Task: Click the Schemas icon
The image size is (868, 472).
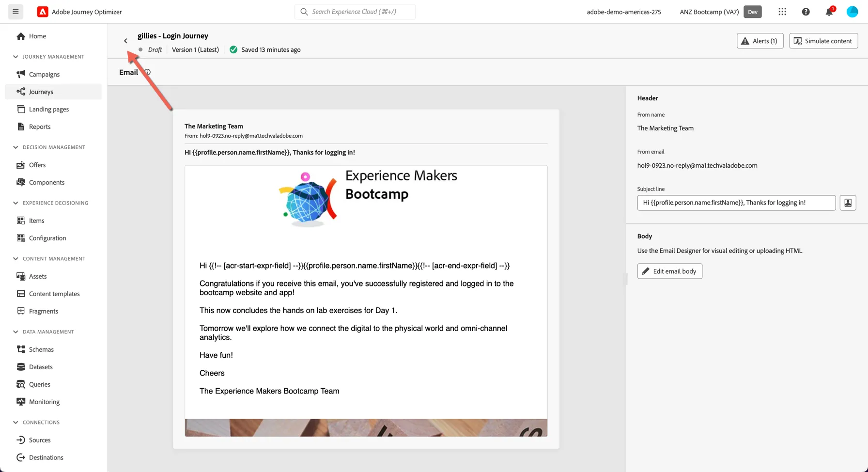Action: tap(21, 349)
